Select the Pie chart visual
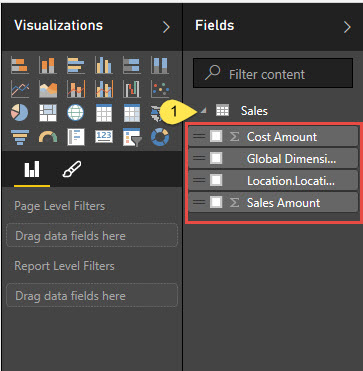The image size is (363, 371). 20,113
